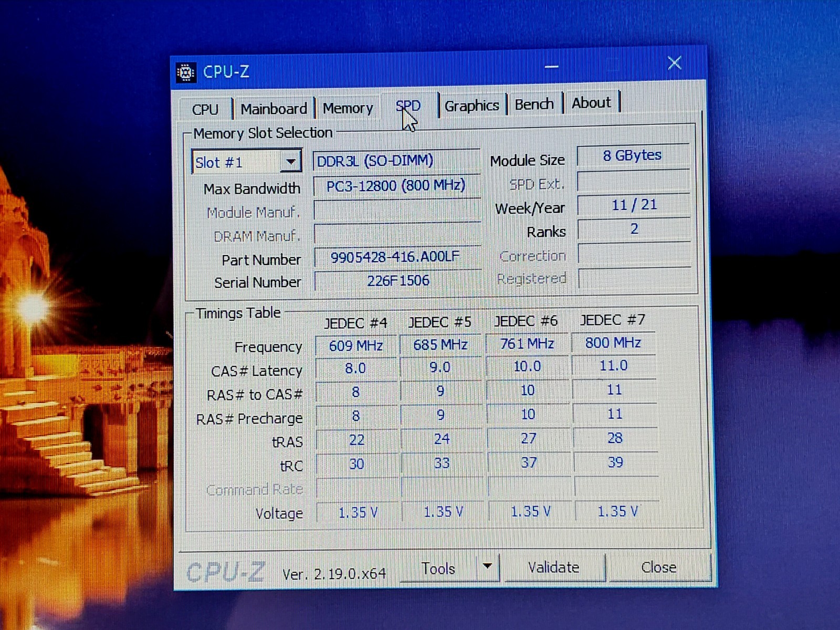The height and width of the screenshot is (630, 840).
Task: Click the part number 9905428-416.A00LF
Action: pos(397,257)
